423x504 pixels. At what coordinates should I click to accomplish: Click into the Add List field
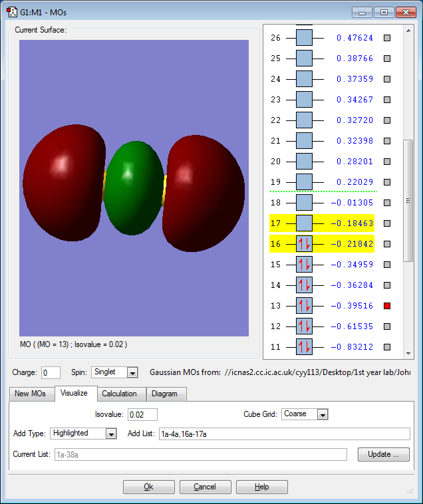tap(285, 434)
